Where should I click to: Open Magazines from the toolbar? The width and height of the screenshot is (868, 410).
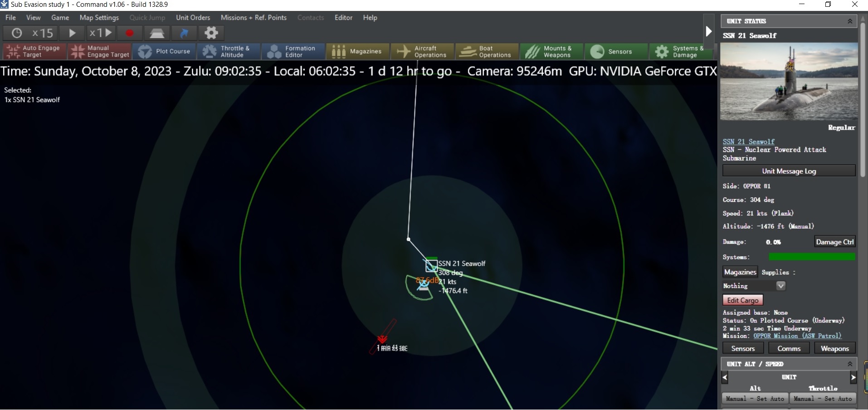358,51
